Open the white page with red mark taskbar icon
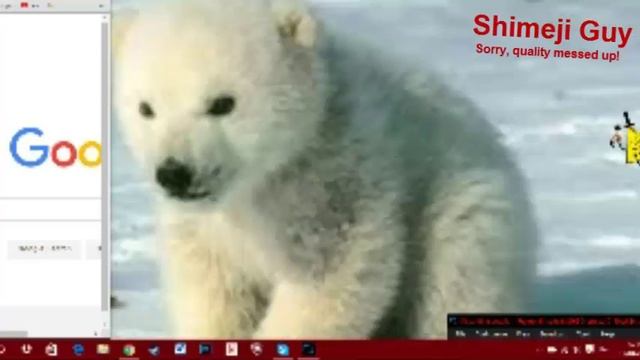Screen dimensions: 640x360 [x=231, y=349]
